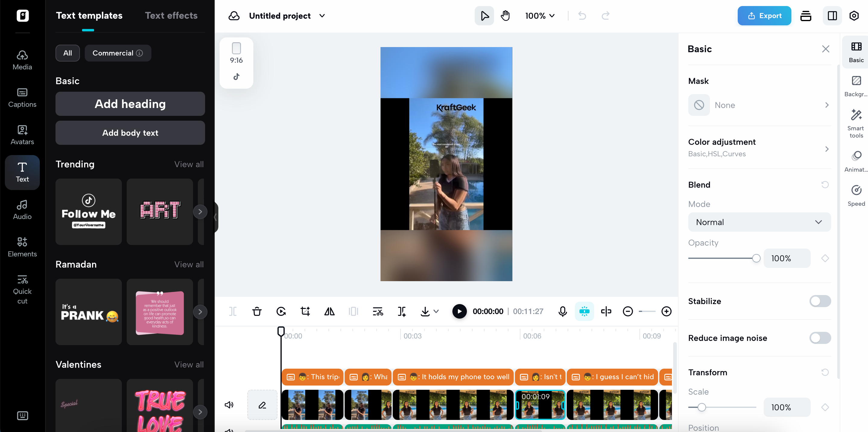Click View all next to Trending templates

click(x=189, y=164)
